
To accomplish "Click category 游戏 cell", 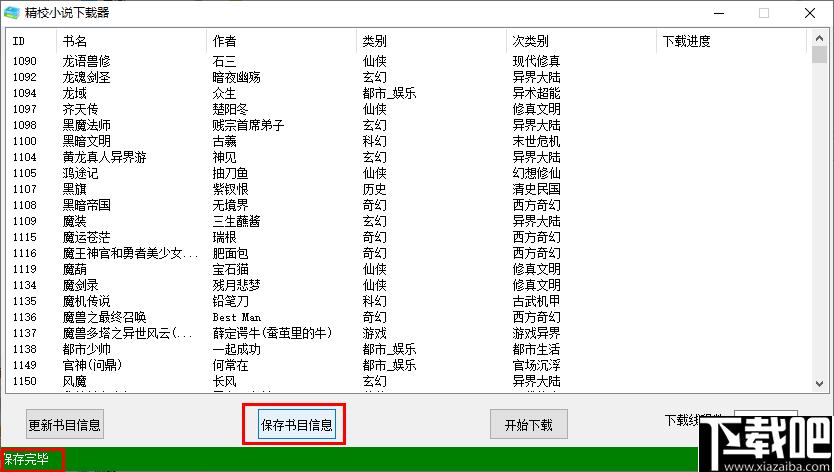I will click(x=374, y=333).
